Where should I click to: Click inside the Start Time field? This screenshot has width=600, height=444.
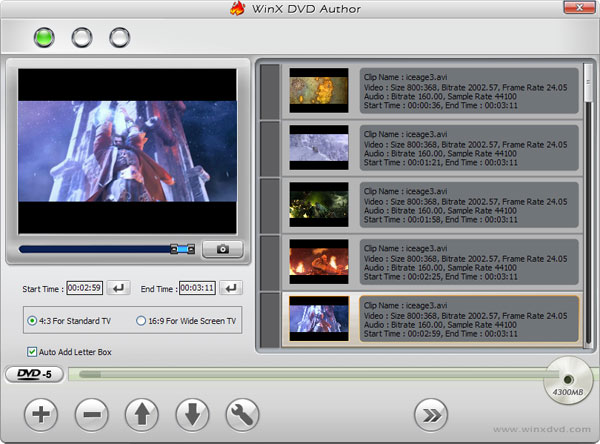pos(85,288)
